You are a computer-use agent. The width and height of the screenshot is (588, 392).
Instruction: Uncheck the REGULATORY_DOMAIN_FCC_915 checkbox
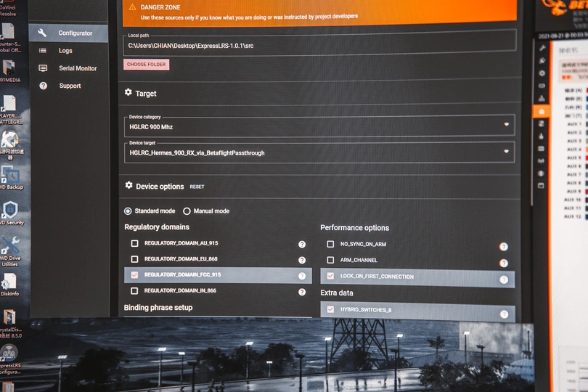[134, 275]
